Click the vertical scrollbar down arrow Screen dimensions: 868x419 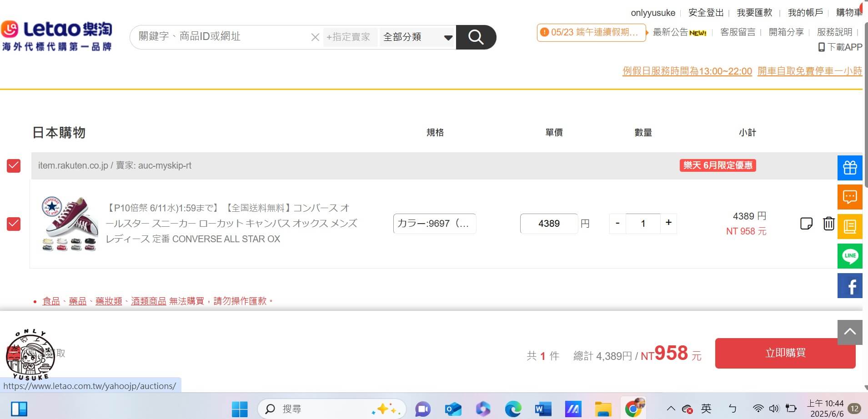pyautogui.click(x=865, y=388)
